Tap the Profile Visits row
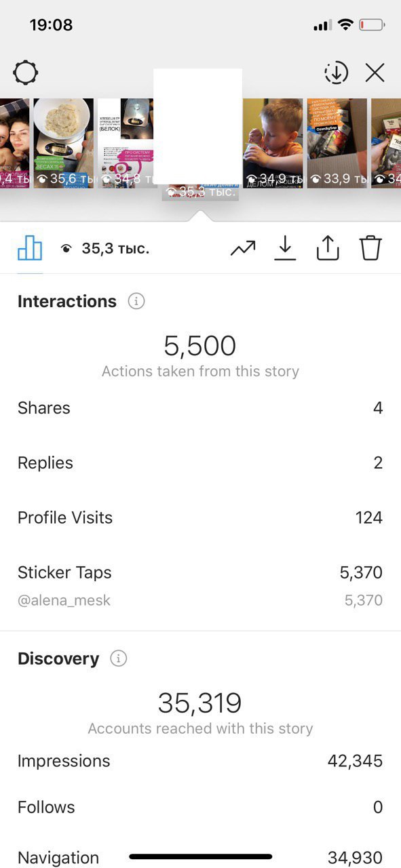401x868 pixels. pos(200,517)
